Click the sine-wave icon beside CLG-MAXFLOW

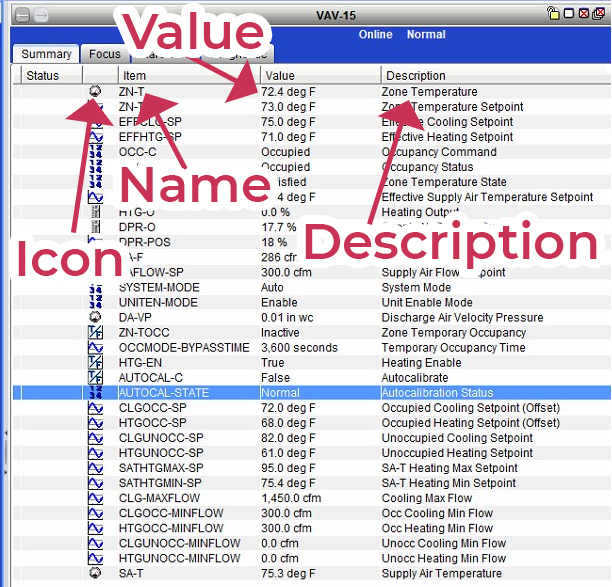(x=95, y=498)
